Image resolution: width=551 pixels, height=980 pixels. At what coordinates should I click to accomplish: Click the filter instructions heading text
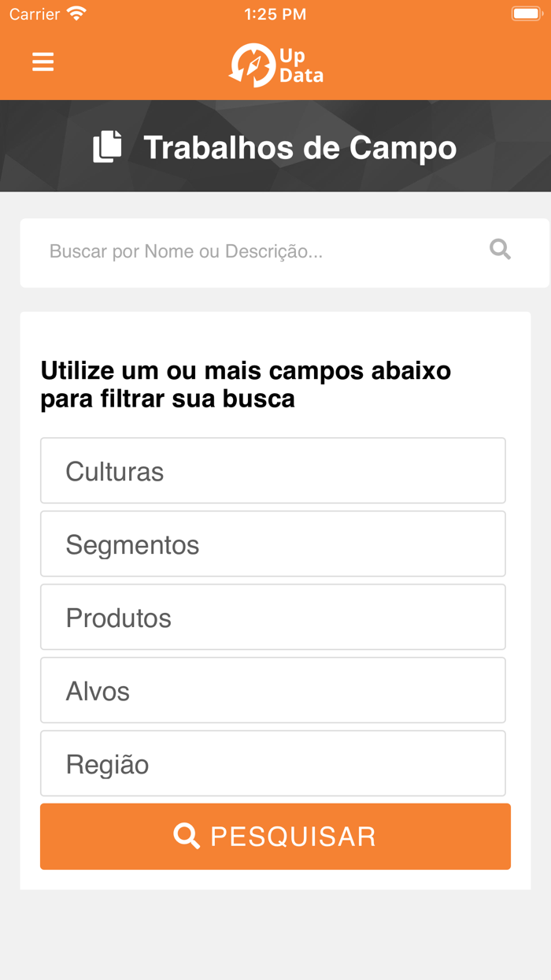coord(246,384)
